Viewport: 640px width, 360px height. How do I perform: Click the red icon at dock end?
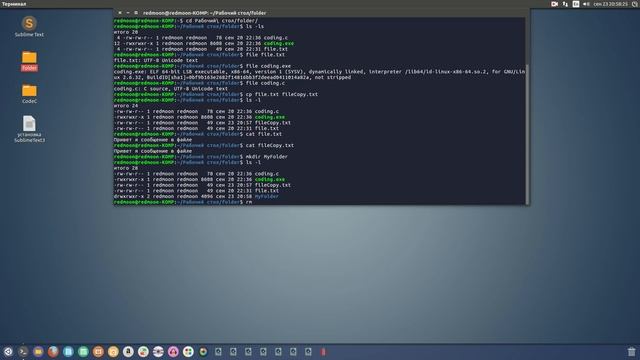click(x=323, y=351)
